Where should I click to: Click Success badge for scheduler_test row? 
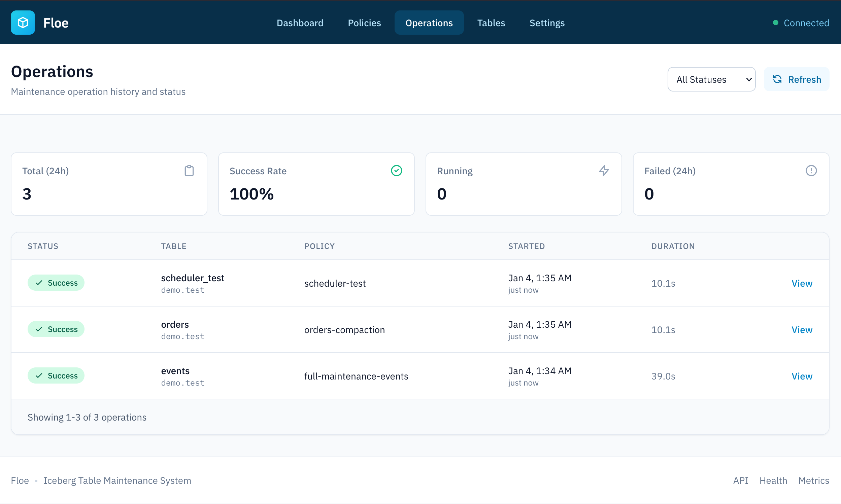(x=56, y=283)
